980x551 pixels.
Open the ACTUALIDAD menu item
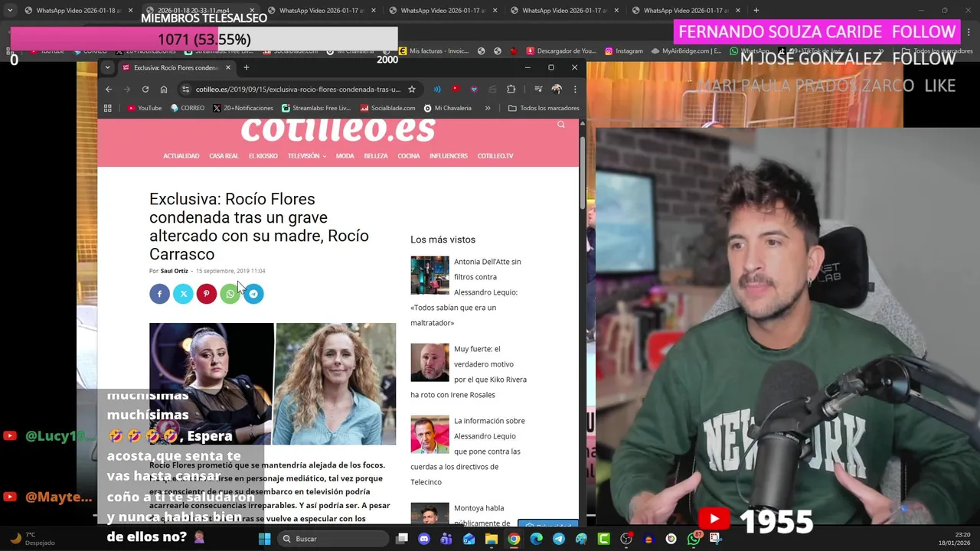(x=181, y=156)
